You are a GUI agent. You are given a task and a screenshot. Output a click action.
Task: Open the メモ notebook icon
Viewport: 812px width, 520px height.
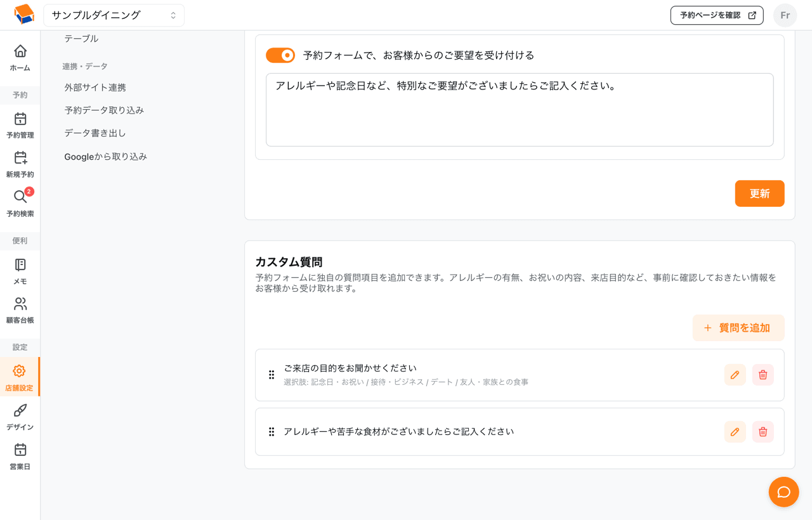pyautogui.click(x=20, y=264)
